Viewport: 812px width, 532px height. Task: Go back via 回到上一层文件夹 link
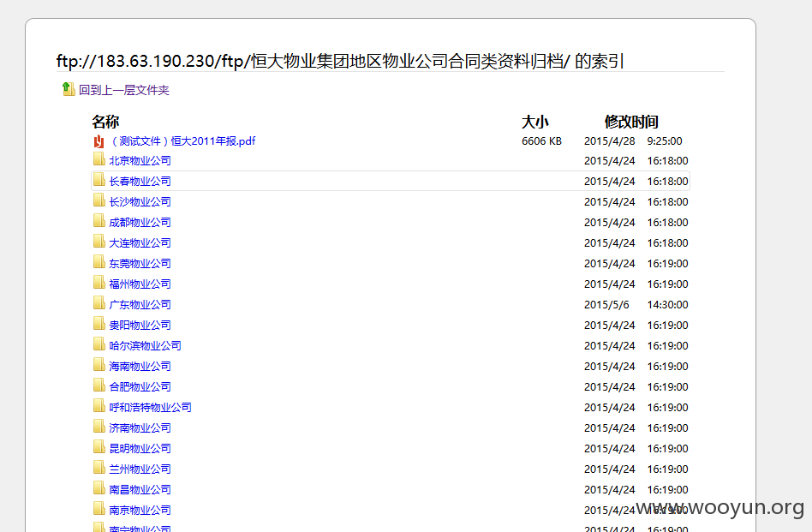tap(123, 90)
